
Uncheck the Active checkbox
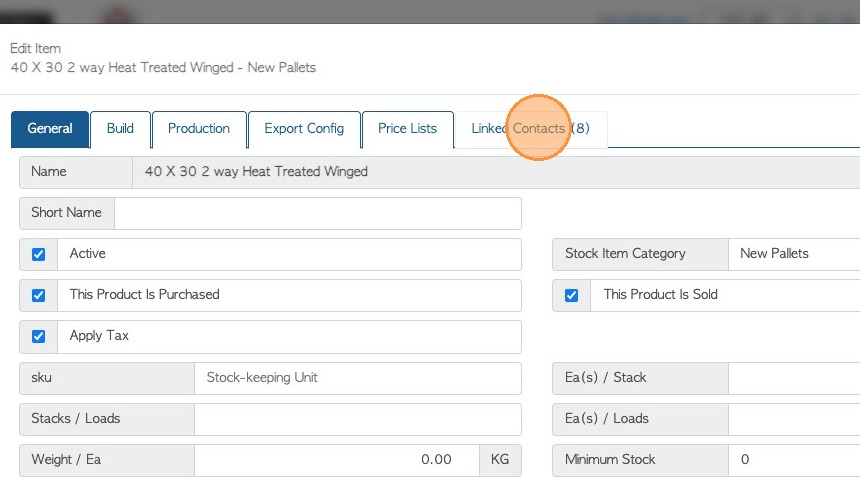[x=39, y=254]
